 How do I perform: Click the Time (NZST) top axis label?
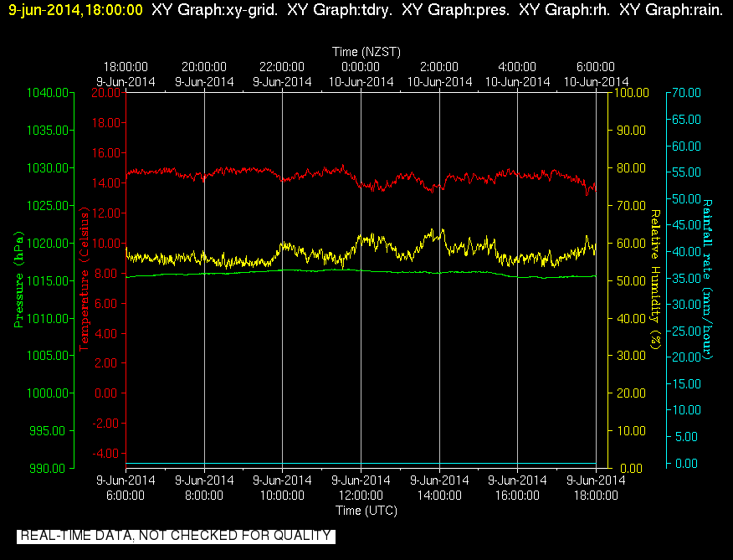coord(366,51)
